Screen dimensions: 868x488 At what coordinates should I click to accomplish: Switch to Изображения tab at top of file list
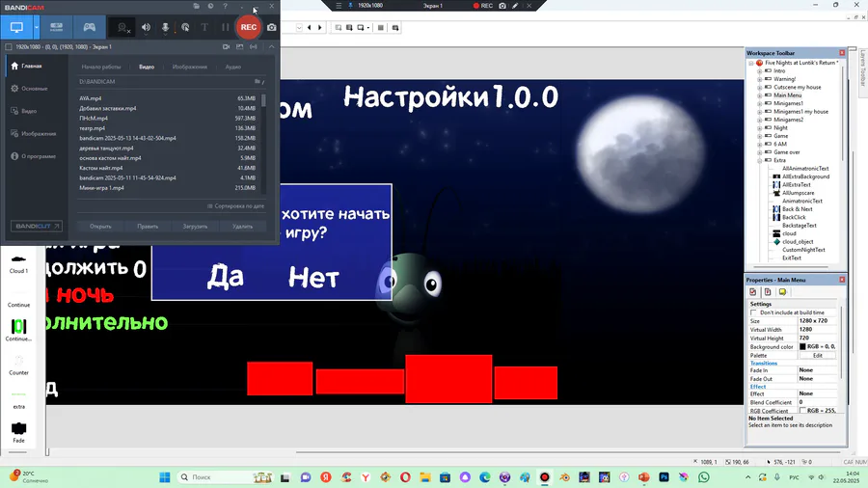tap(190, 67)
